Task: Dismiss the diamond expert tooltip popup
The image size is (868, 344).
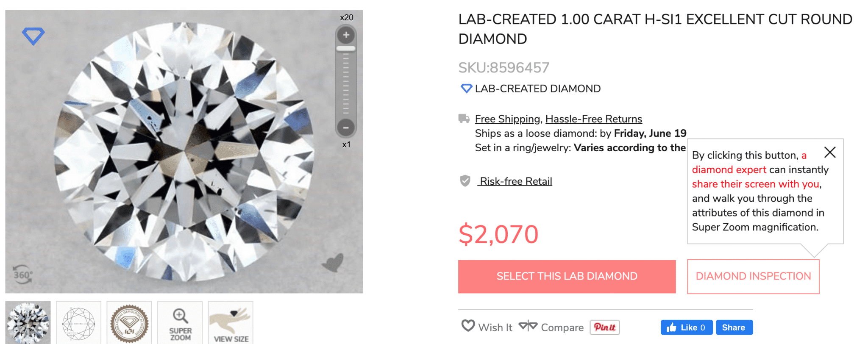Action: coord(829,152)
